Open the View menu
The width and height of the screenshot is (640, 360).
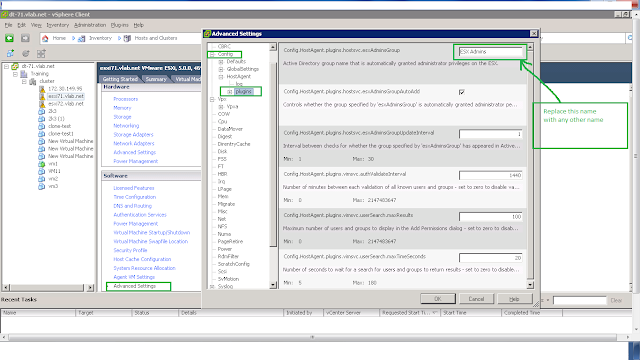36,25
